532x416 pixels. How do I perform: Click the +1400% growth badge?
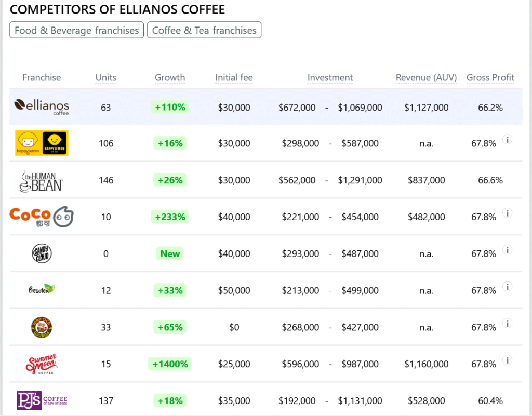click(x=170, y=364)
